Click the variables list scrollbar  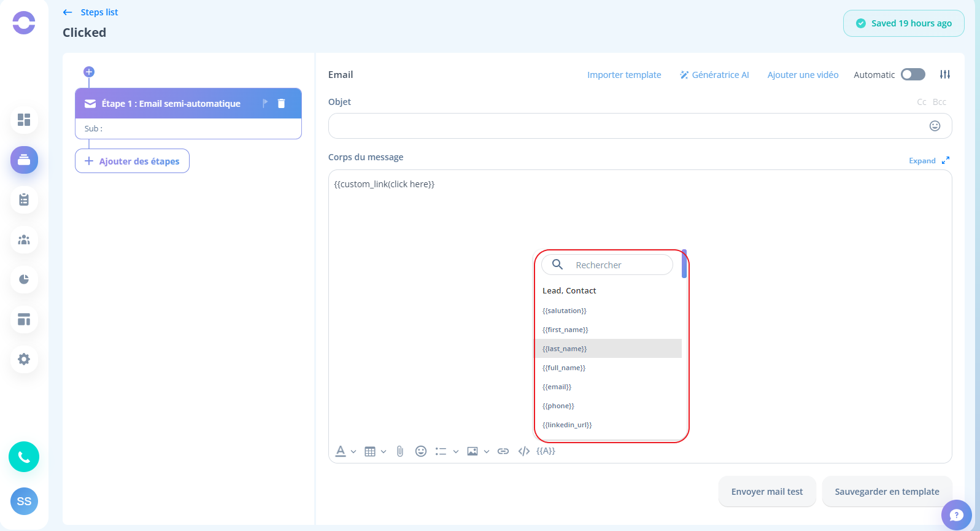click(684, 264)
